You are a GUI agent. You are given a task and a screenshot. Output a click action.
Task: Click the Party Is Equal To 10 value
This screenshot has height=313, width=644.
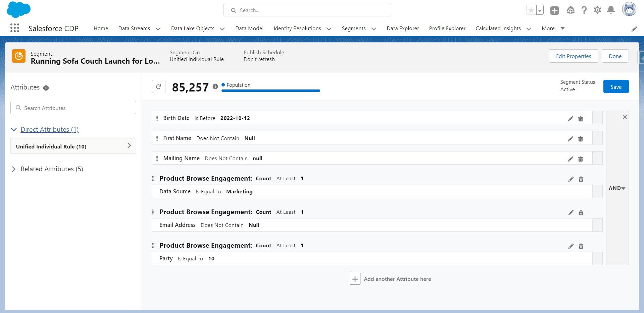211,258
